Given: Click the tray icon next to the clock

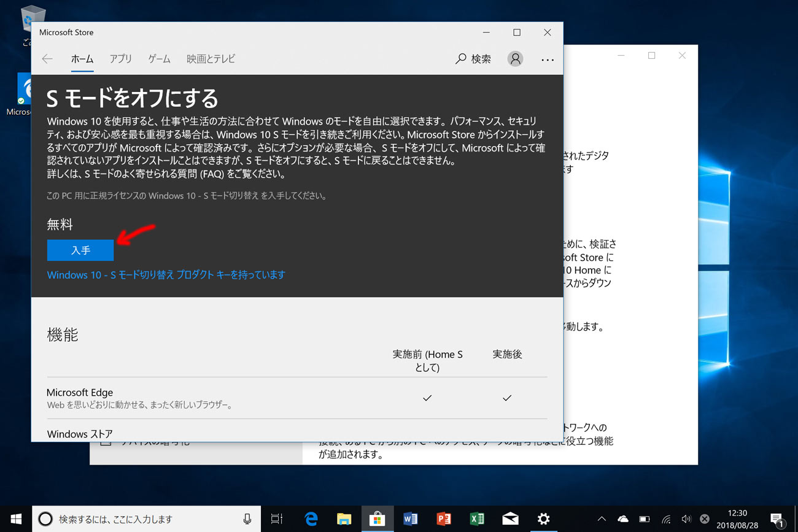Looking at the screenshot, I should click(705, 519).
